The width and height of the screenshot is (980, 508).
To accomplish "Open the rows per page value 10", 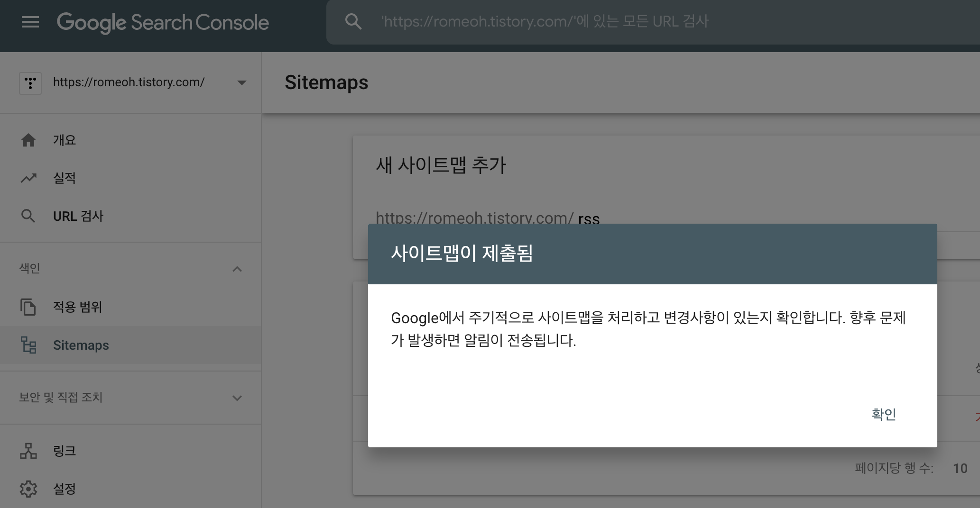I will (x=960, y=468).
